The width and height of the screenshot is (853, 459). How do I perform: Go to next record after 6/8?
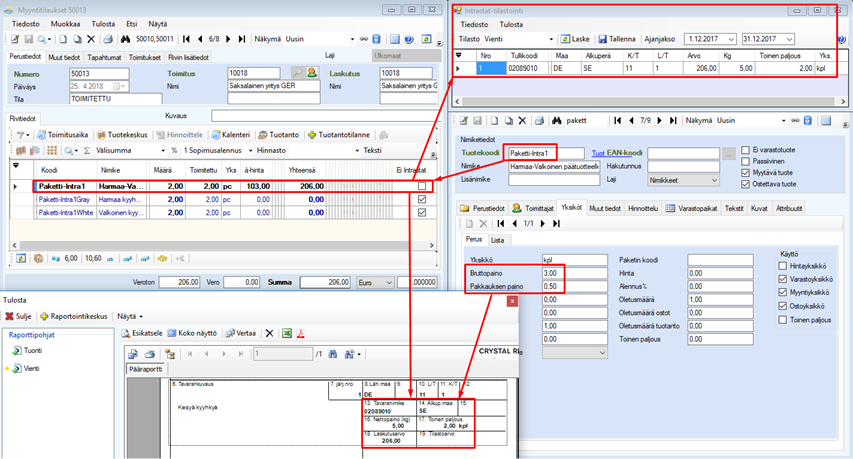[x=228, y=39]
